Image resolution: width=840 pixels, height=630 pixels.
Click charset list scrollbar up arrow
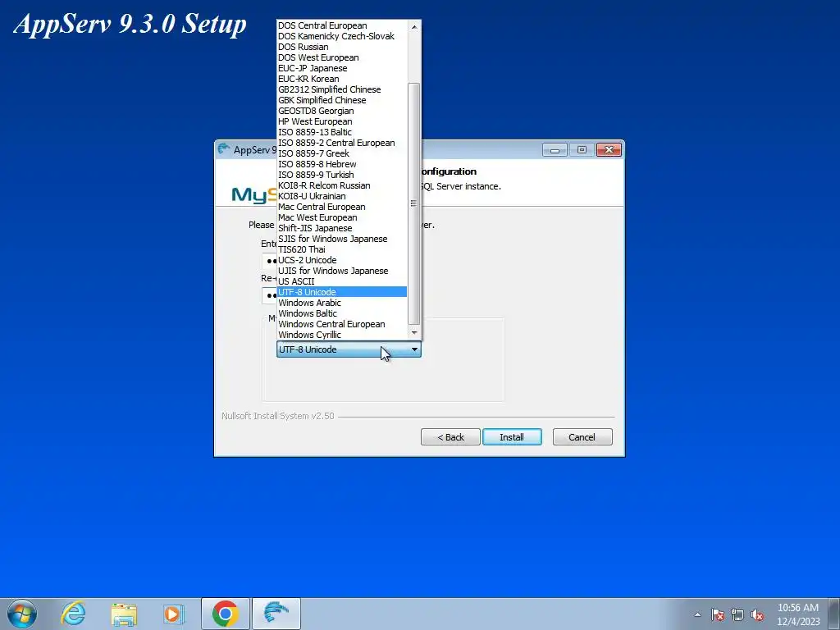coord(414,26)
